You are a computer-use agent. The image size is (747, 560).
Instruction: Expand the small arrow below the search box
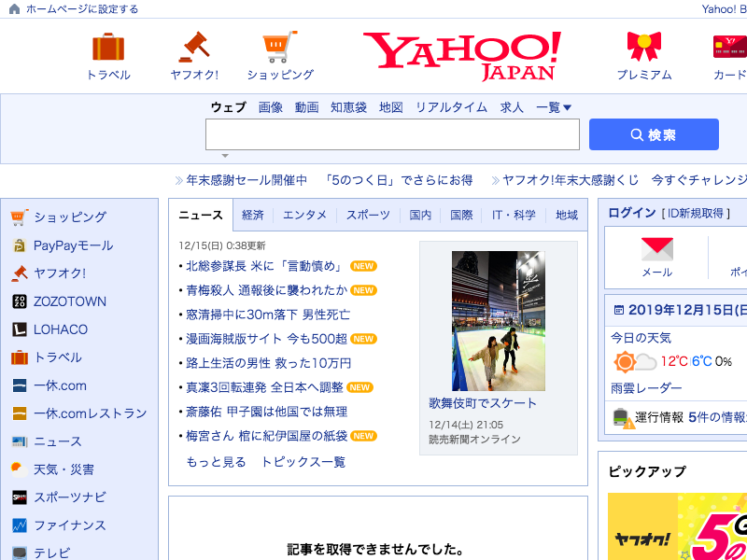point(225,156)
